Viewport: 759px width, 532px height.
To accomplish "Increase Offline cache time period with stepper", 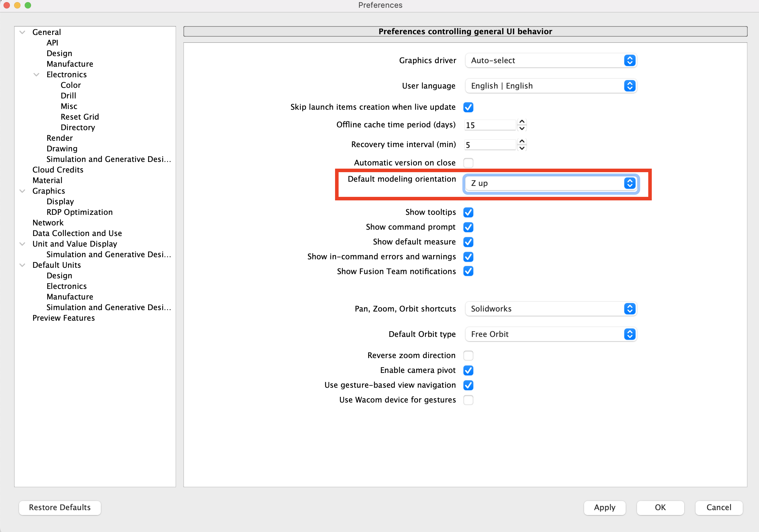I will pos(522,122).
